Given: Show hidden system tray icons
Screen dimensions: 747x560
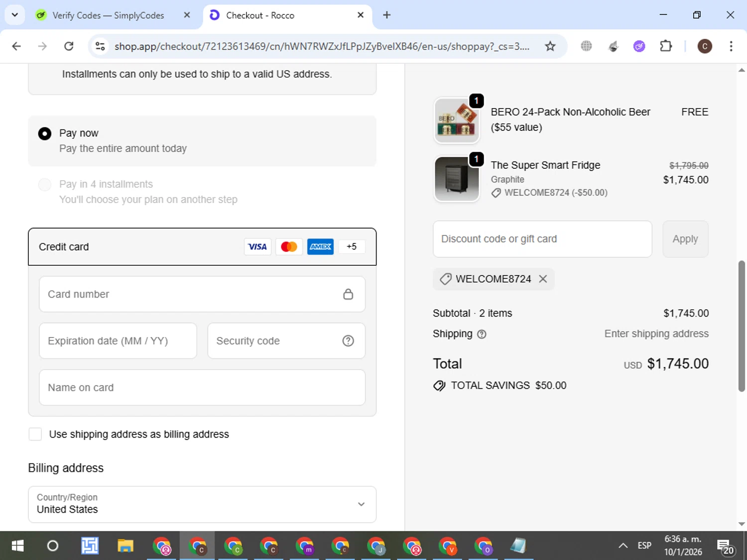Looking at the screenshot, I should pyautogui.click(x=622, y=546).
